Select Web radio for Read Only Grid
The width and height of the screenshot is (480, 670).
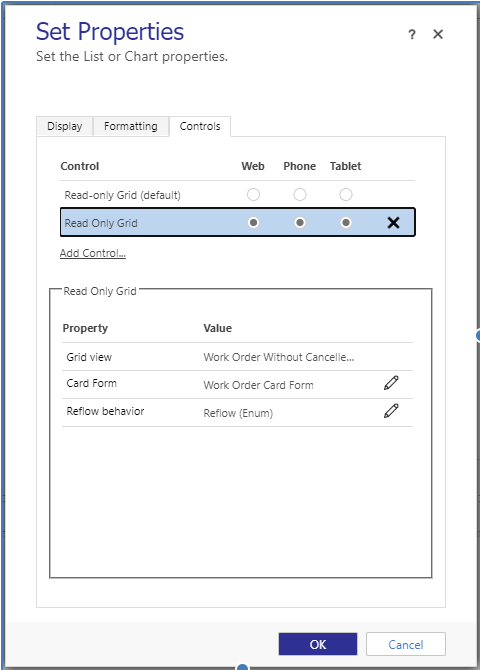tap(253, 222)
